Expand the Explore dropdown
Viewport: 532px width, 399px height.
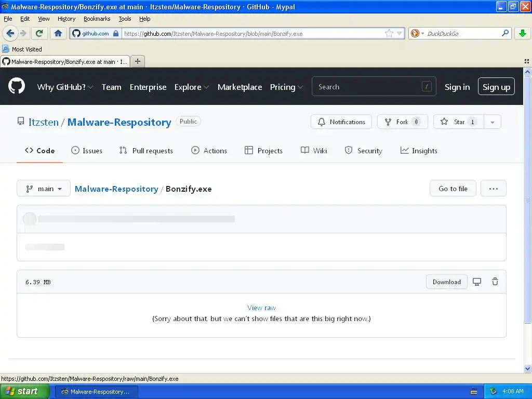pyautogui.click(x=191, y=87)
